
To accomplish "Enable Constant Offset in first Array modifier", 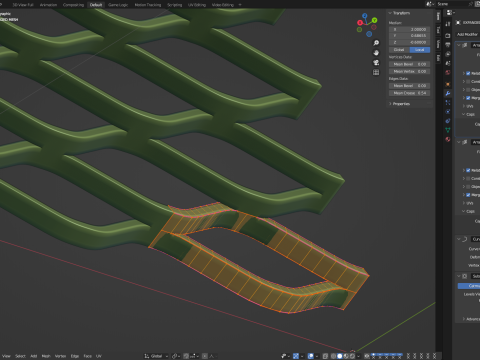I will [x=468, y=81].
